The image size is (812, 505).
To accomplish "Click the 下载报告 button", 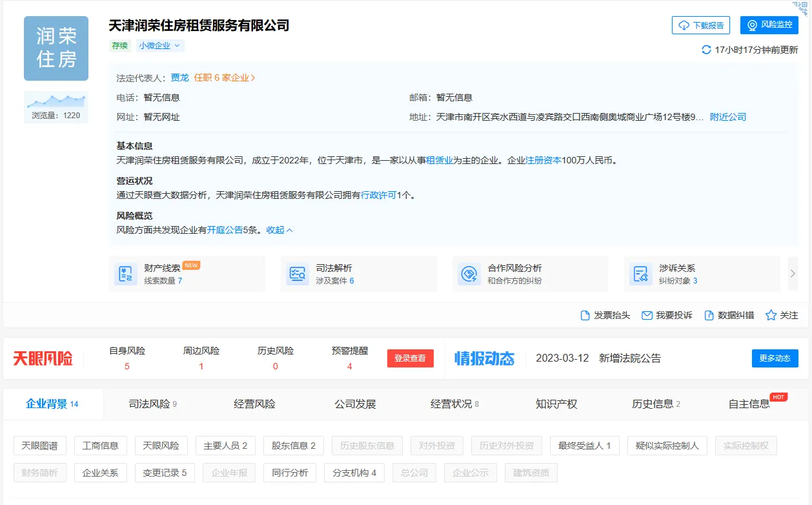I will pyautogui.click(x=701, y=25).
